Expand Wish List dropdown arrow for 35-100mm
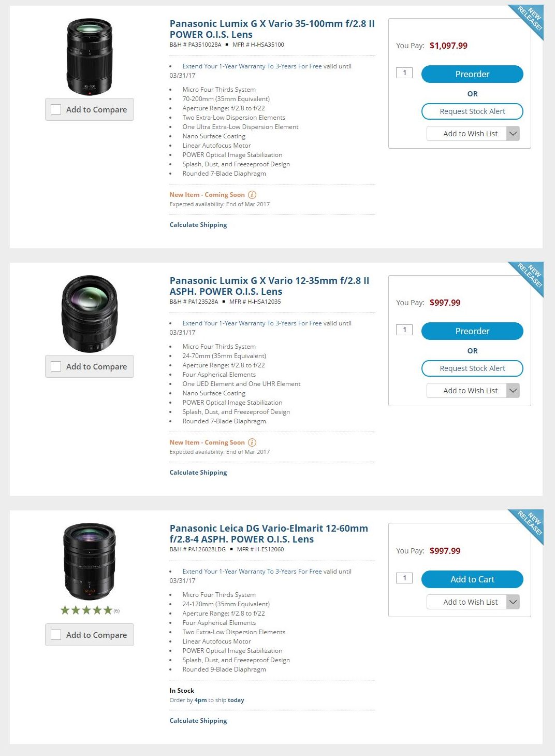Image resolution: width=555 pixels, height=756 pixels. point(513,134)
